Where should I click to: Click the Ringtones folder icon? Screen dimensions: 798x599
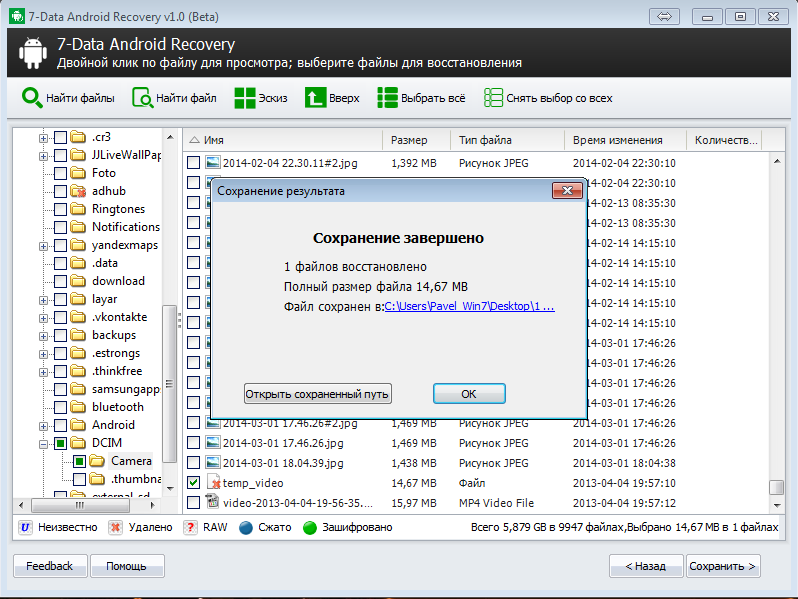click(78, 209)
